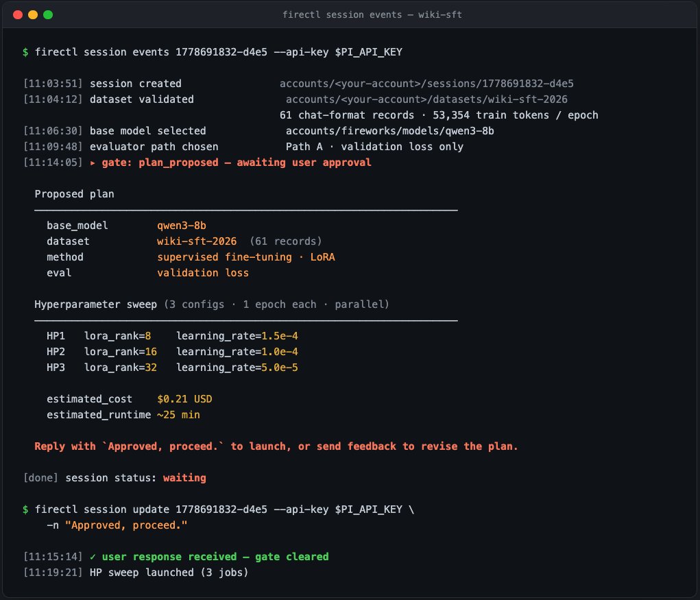Image resolution: width=700 pixels, height=600 pixels.
Task: Click the red close window button
Action: [x=18, y=14]
